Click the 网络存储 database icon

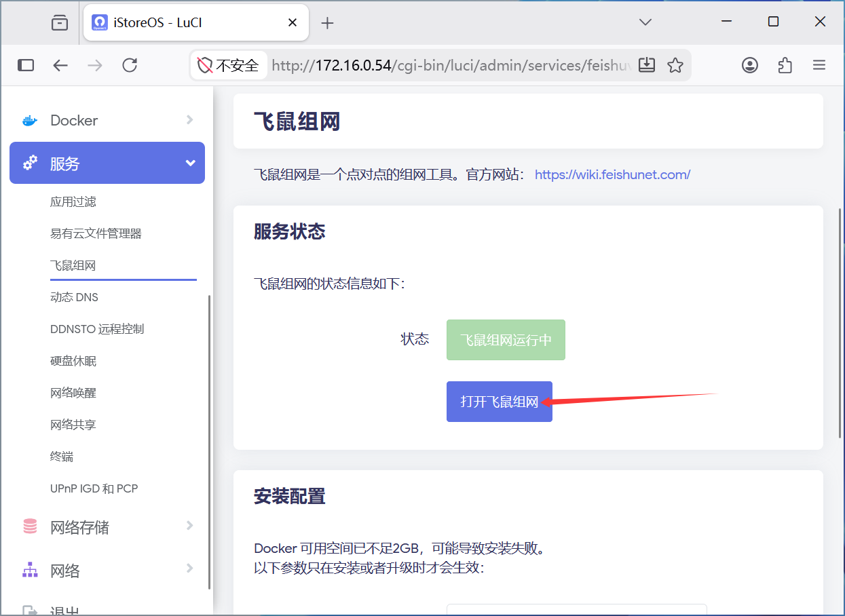pyautogui.click(x=30, y=526)
